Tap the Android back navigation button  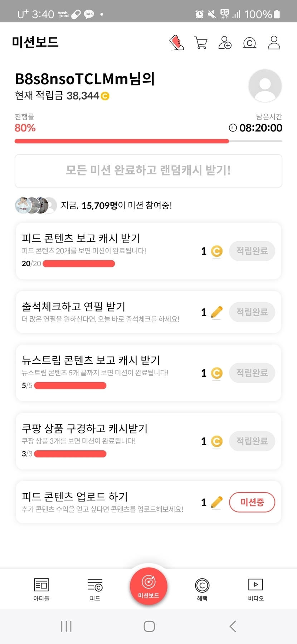pyautogui.click(x=233, y=626)
